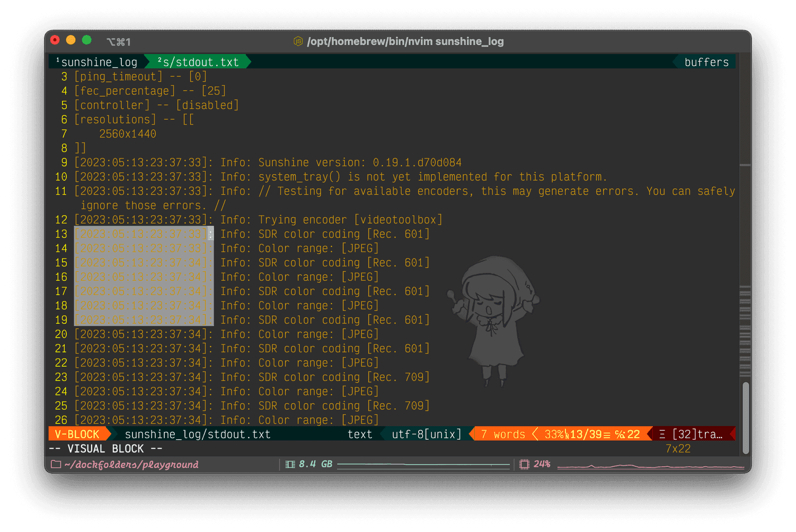Click the ⌥⌘1 shortcut label in the title bar
796x532 pixels.
(x=118, y=42)
